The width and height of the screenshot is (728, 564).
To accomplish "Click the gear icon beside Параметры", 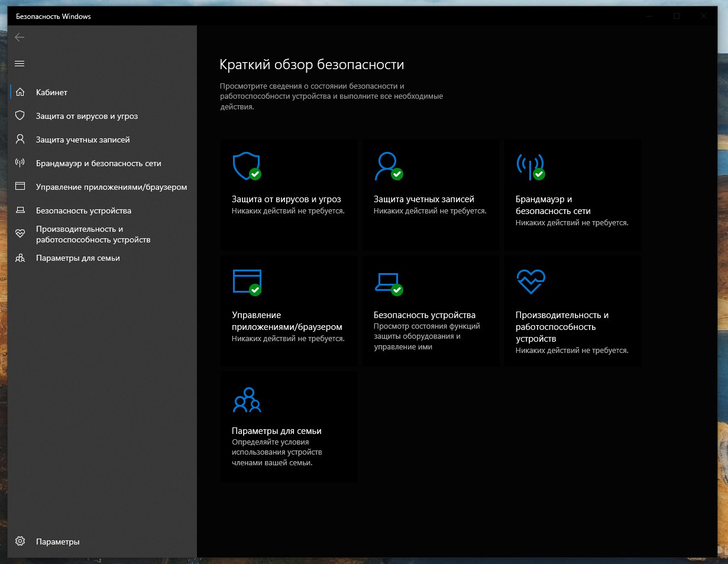I will [x=20, y=542].
